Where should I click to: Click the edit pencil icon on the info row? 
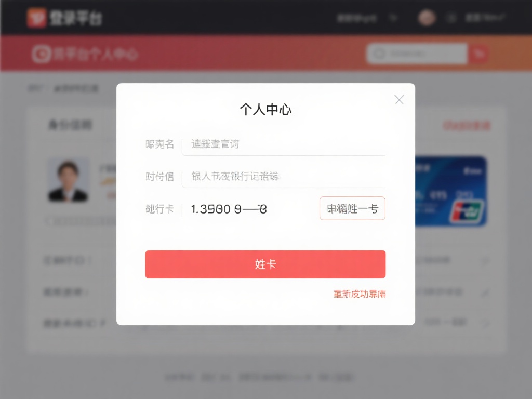click(485, 292)
